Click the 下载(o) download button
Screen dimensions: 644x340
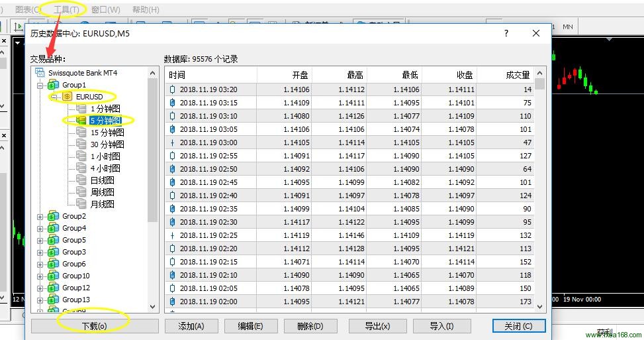click(95, 326)
